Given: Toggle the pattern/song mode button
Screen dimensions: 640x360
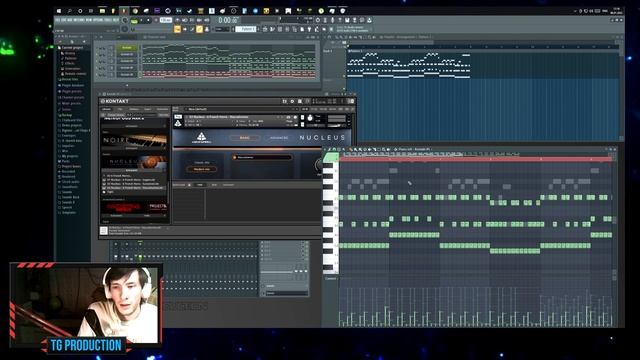Looking at the screenshot, I should [x=134, y=20].
